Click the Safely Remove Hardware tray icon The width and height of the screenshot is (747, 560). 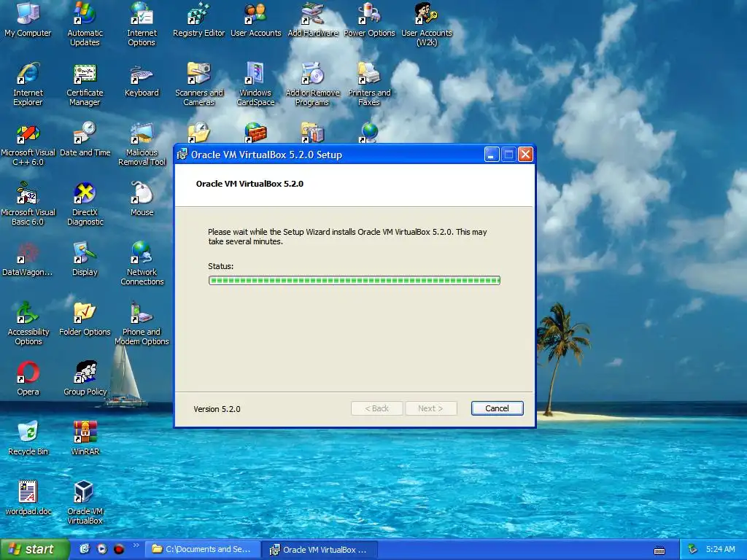[x=693, y=549]
